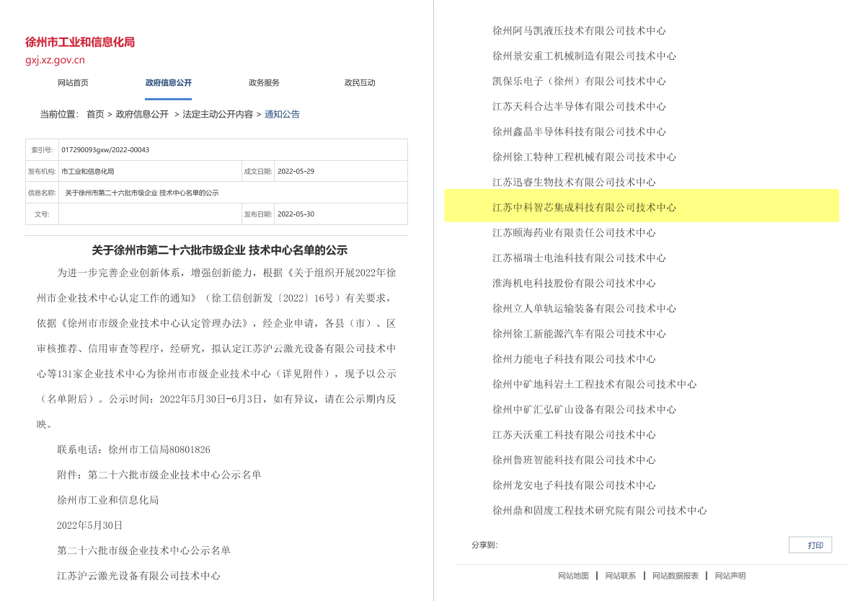The height and width of the screenshot is (601, 868).
Task: Click the article heading 关于徐州市第二十六批市级企业
Action: point(219,250)
